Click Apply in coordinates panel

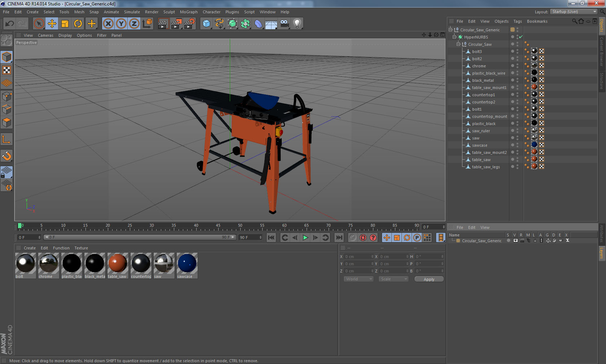coord(429,279)
